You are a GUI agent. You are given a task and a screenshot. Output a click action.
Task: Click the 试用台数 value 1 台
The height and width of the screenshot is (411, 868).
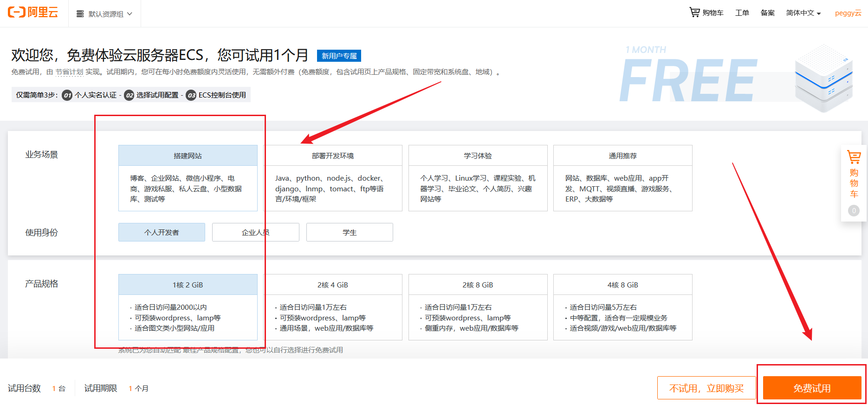click(x=59, y=388)
